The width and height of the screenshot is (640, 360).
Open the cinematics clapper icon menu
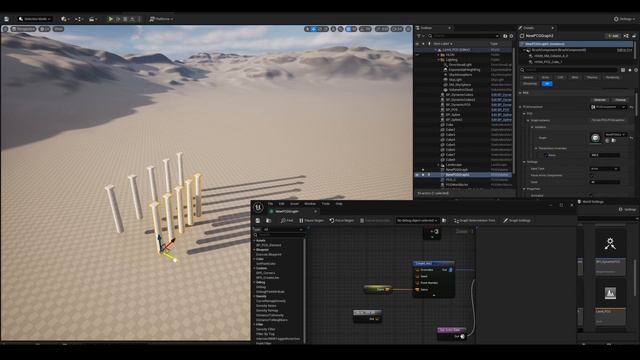93,19
